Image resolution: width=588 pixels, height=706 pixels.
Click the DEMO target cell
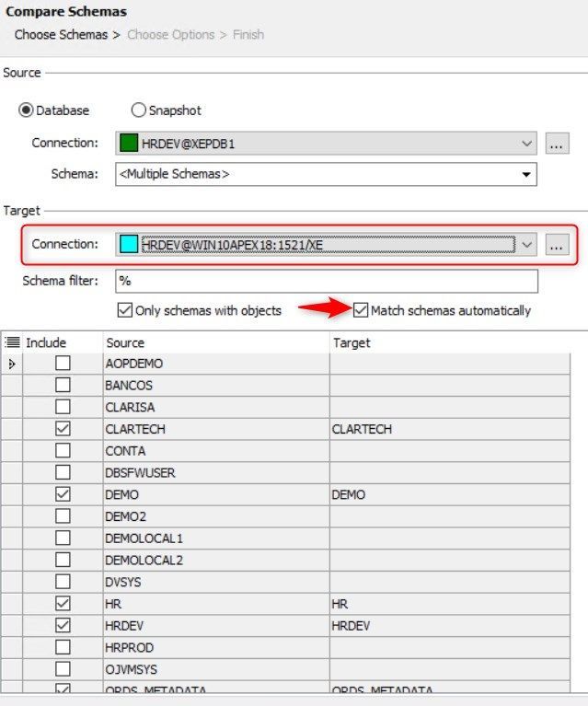(x=450, y=494)
